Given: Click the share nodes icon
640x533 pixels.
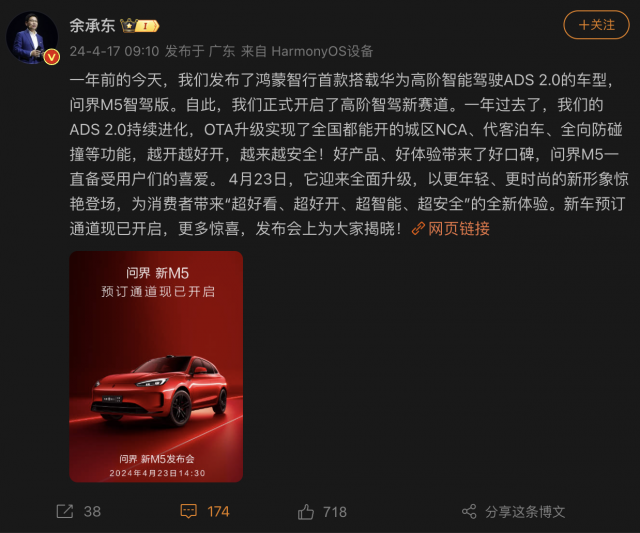Looking at the screenshot, I should coord(469,511).
